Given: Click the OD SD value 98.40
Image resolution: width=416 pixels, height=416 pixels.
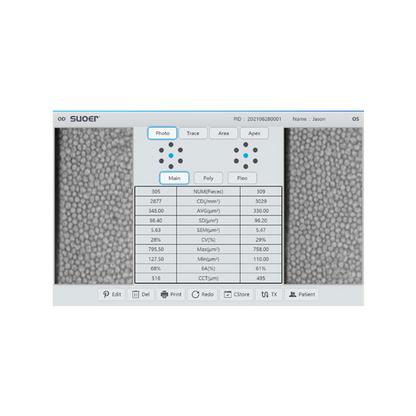Looking at the screenshot, I should click(156, 221).
